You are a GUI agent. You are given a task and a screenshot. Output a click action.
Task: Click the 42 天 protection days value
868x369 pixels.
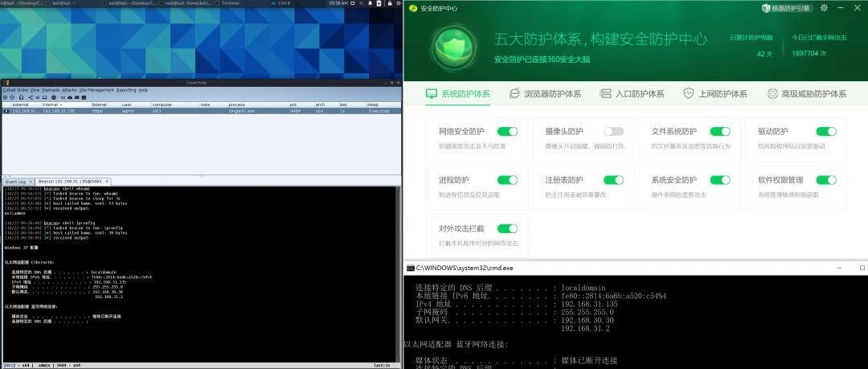[x=764, y=54]
